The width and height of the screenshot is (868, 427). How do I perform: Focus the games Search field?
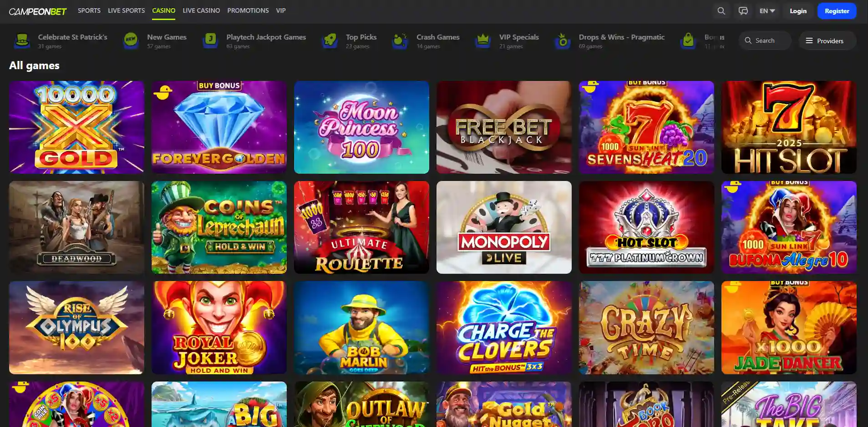click(x=765, y=41)
